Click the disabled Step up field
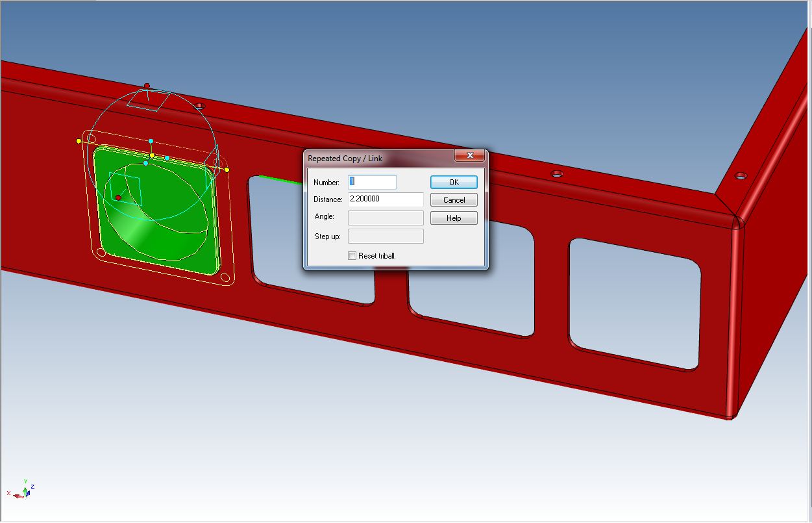812x523 pixels. tap(386, 236)
